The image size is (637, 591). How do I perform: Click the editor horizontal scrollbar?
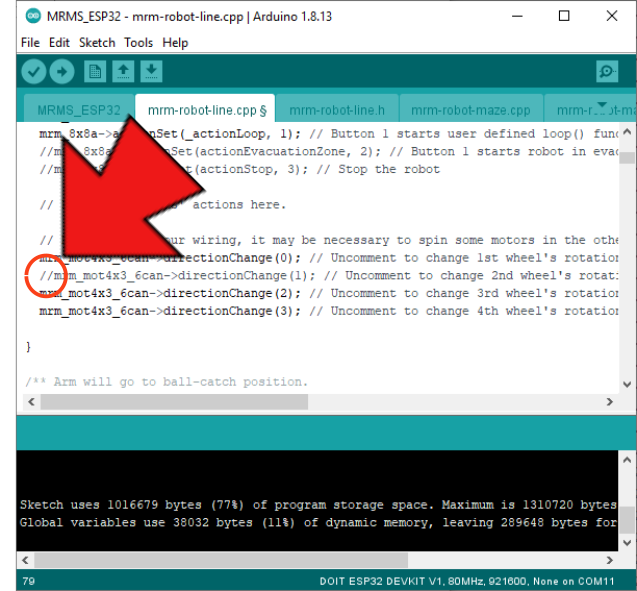click(200, 401)
